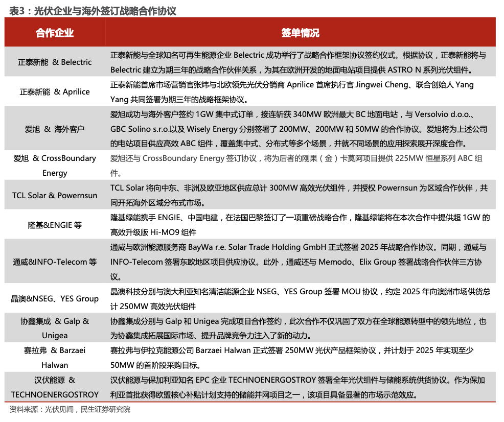Select the cell 协鑫集成 & Galp & Unigea
Screen dimensions: 504x422
pyautogui.click(x=55, y=328)
